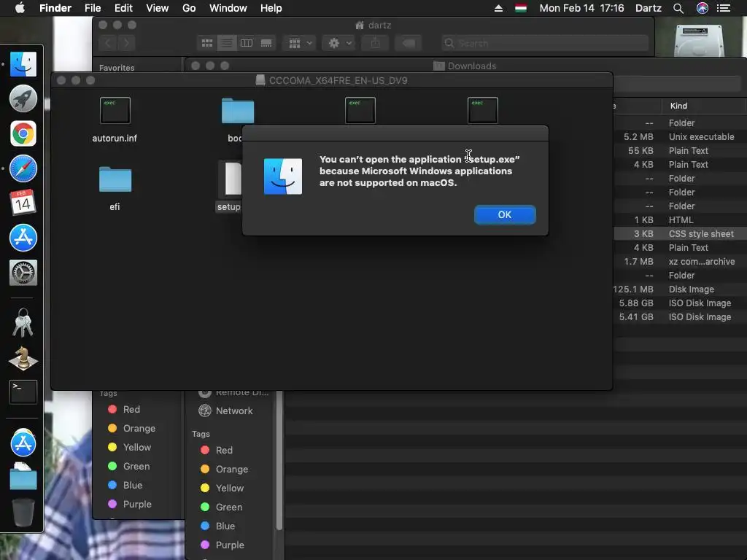Viewport: 747px width, 560px height.
Task: Go forward in the dartz window
Action: (126, 43)
